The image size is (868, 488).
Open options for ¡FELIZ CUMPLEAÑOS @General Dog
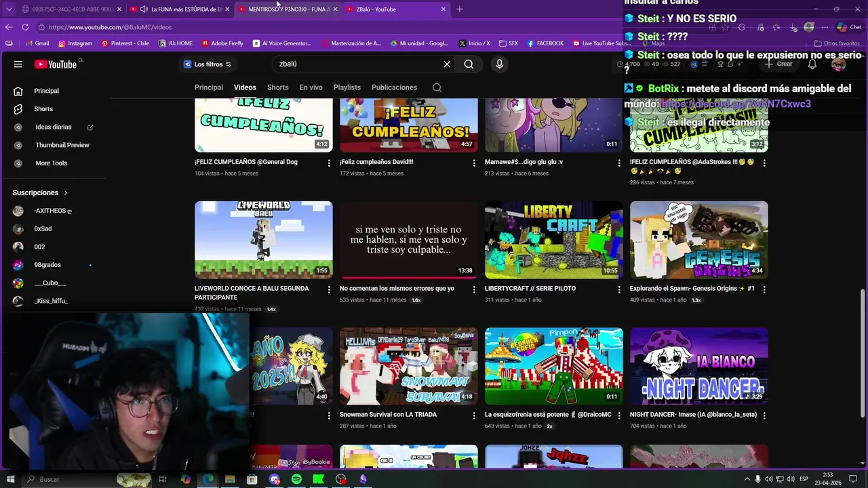tap(329, 163)
